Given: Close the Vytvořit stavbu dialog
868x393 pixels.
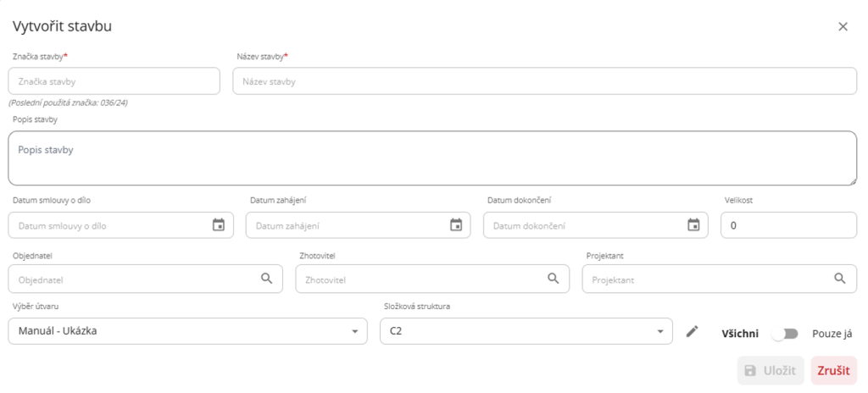Looking at the screenshot, I should click(x=843, y=26).
